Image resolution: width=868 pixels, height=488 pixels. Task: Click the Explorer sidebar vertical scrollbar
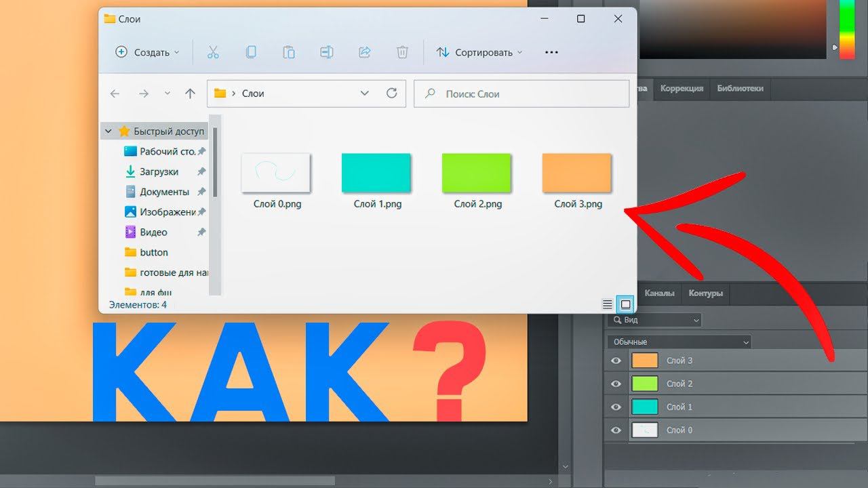point(215,161)
